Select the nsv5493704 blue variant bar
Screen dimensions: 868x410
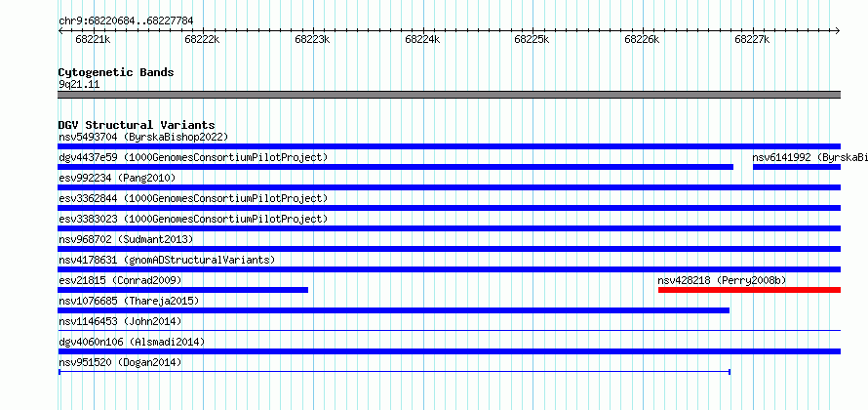(449, 146)
